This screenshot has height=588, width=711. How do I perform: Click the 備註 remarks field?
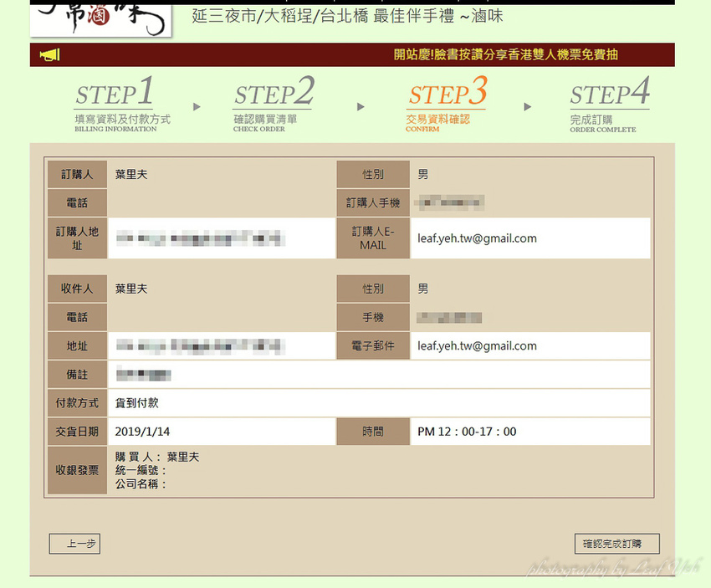(x=251, y=374)
